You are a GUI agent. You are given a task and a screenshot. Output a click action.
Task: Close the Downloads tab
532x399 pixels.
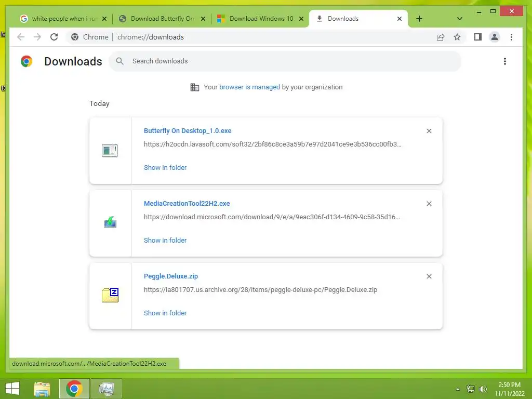coord(400,19)
